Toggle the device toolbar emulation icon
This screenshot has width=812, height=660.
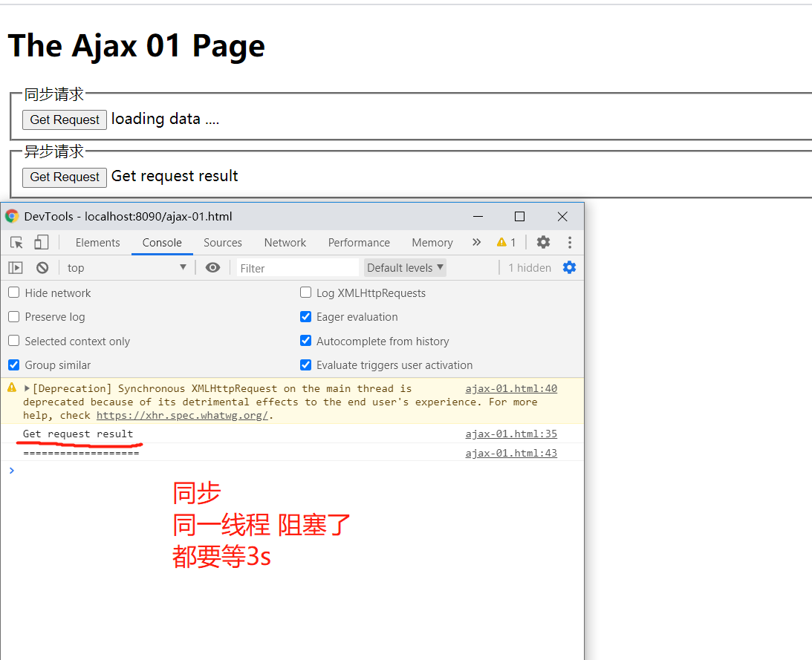click(x=41, y=242)
